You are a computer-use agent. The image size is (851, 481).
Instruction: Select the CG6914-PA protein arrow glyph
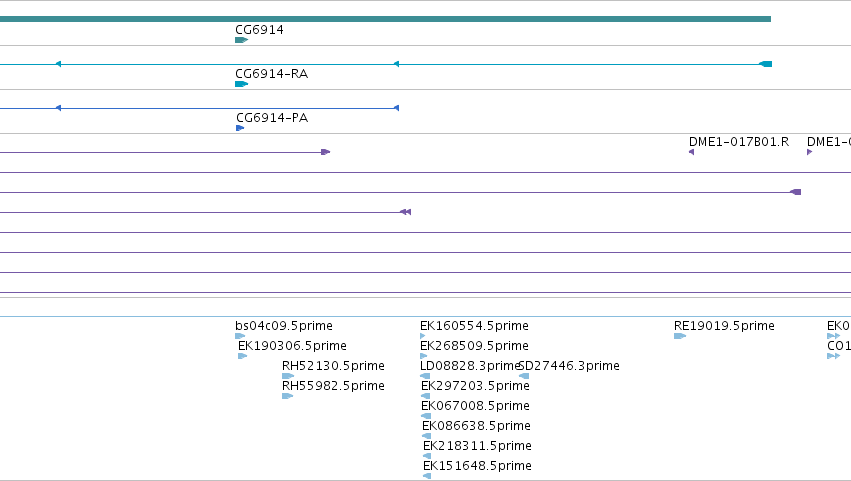(x=240, y=128)
